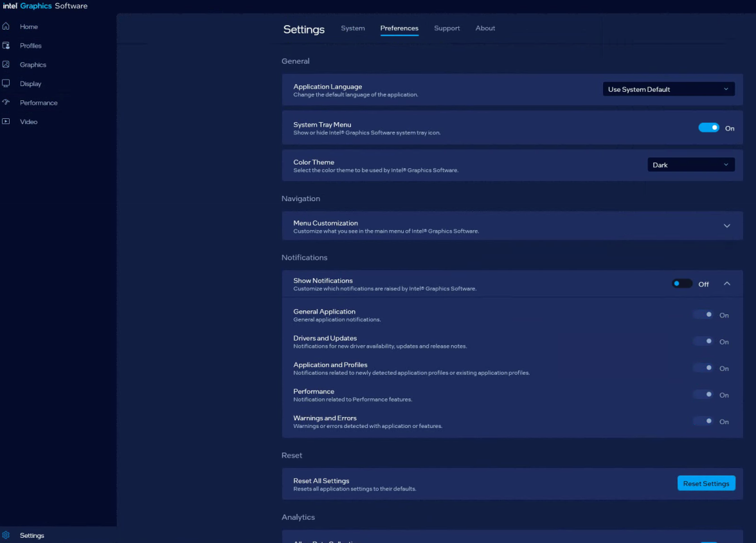Open the Application Language dropdown
This screenshot has width=756, height=543.
[x=669, y=89]
